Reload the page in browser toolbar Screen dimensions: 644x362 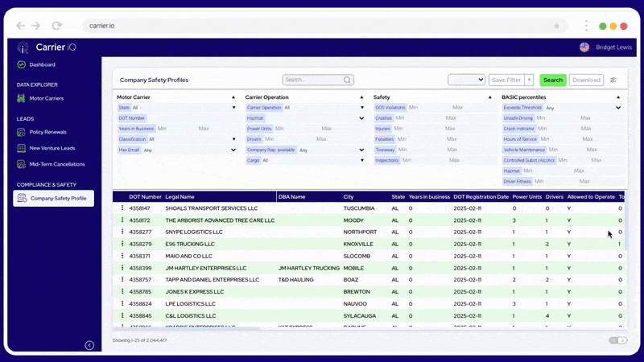[56, 26]
